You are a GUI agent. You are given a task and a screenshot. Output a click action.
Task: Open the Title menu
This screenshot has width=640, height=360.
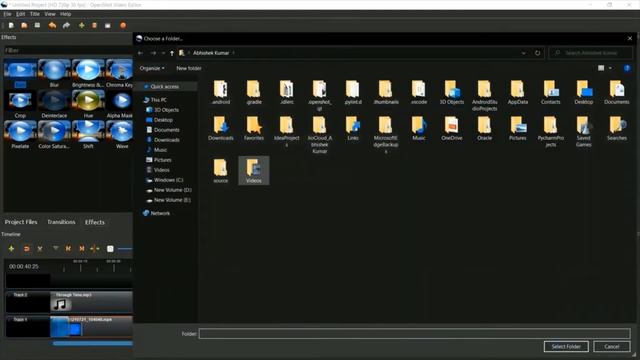(x=35, y=14)
